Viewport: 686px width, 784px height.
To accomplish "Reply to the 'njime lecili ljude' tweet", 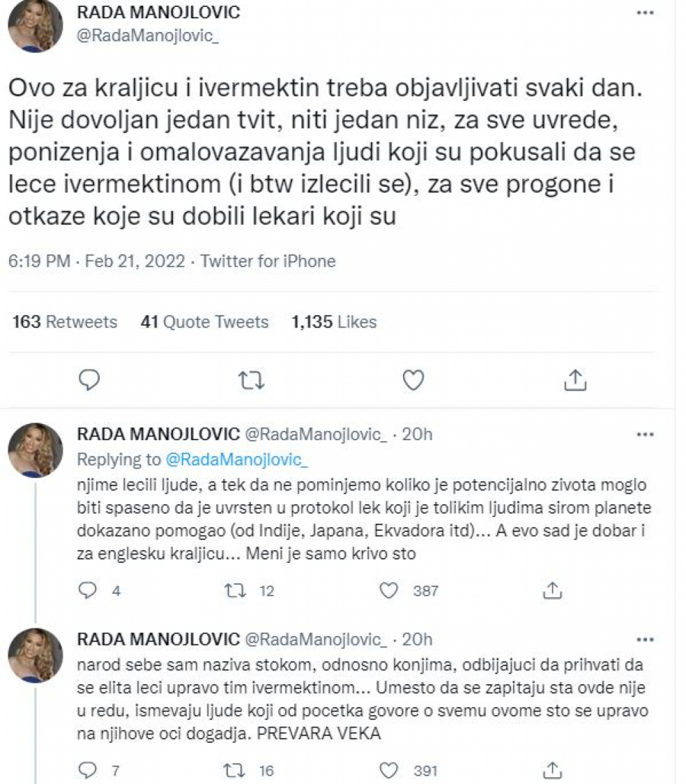I will (x=87, y=590).
